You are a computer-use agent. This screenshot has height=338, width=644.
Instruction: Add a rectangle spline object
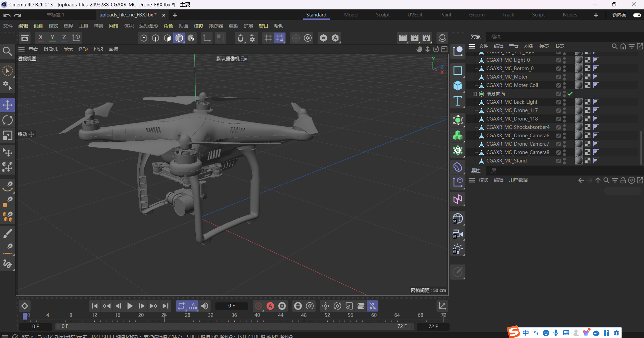tap(458, 70)
